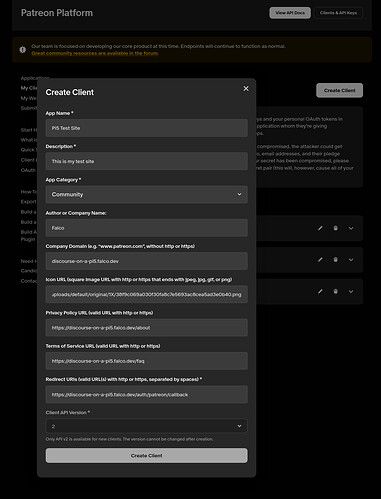
Task: Click the second client's trash icon
Action: click(x=336, y=260)
